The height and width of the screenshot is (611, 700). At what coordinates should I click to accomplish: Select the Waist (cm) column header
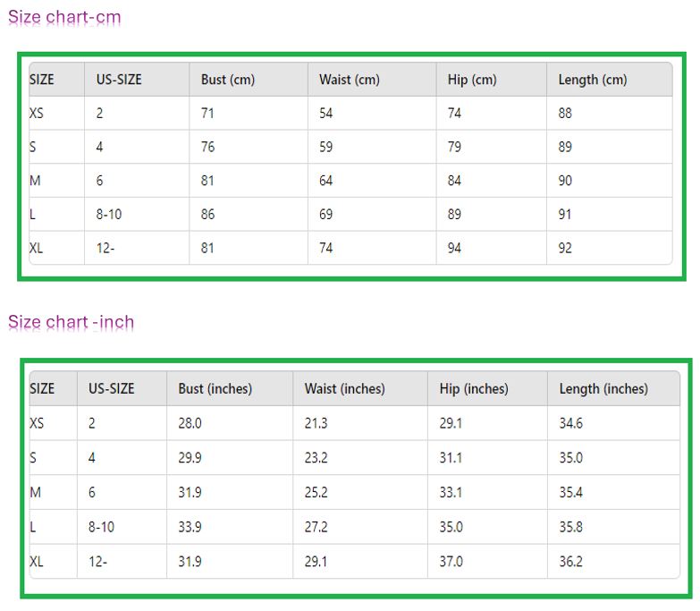point(350,80)
